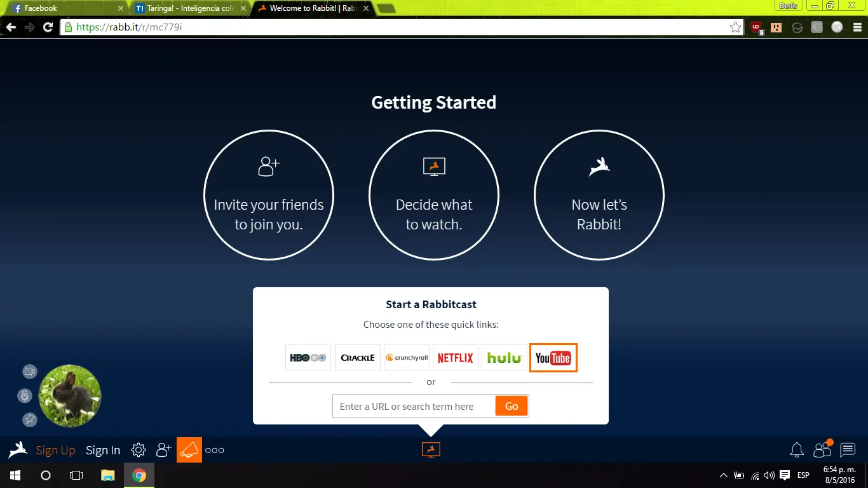Click the 'Now let's Rabbit!' circle

(599, 195)
